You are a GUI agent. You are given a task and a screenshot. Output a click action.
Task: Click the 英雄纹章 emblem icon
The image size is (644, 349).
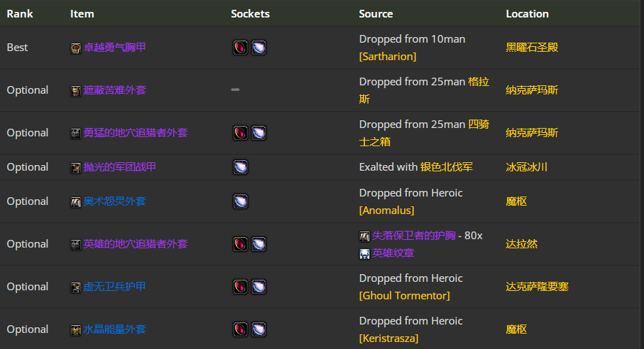pyautogui.click(x=365, y=254)
